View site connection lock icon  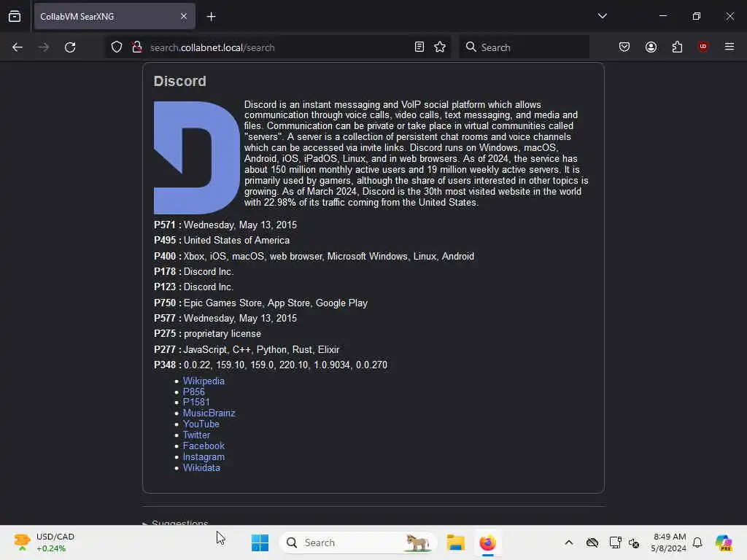(x=137, y=47)
